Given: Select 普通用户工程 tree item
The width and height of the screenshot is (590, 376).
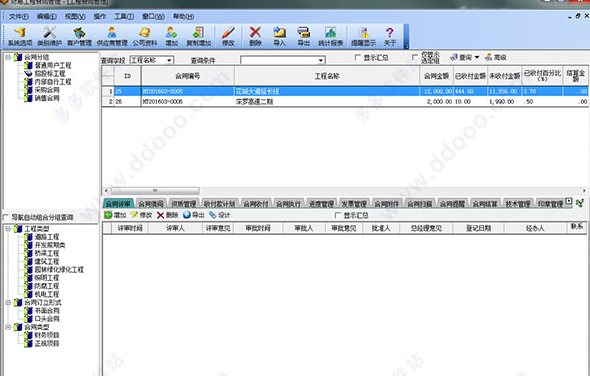Looking at the screenshot, I should coord(53,65).
